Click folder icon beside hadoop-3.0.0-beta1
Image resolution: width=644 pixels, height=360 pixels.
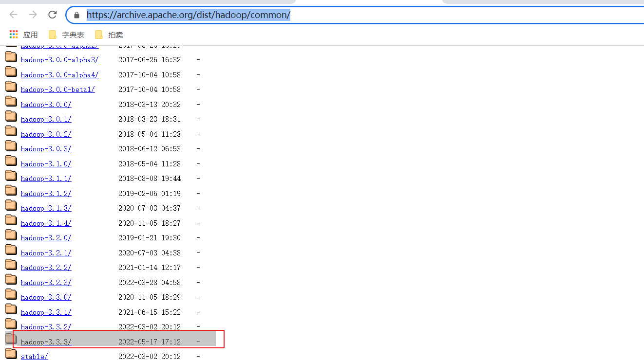pos(11,87)
